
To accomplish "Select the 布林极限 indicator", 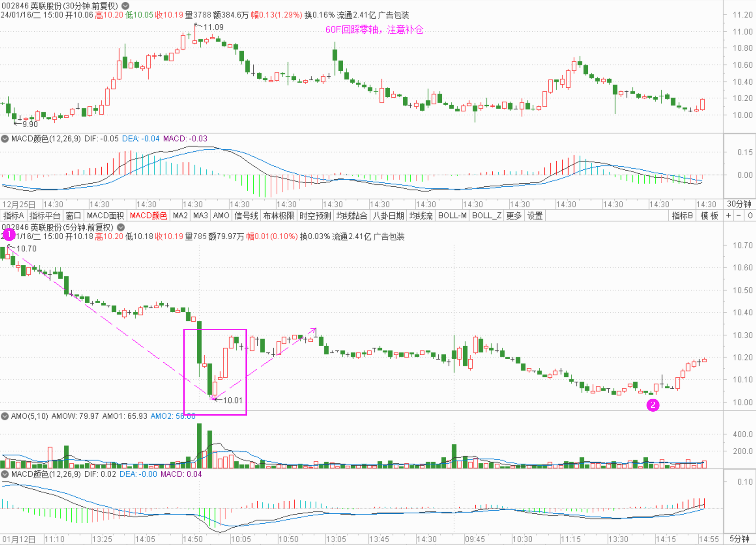I will point(279,215).
